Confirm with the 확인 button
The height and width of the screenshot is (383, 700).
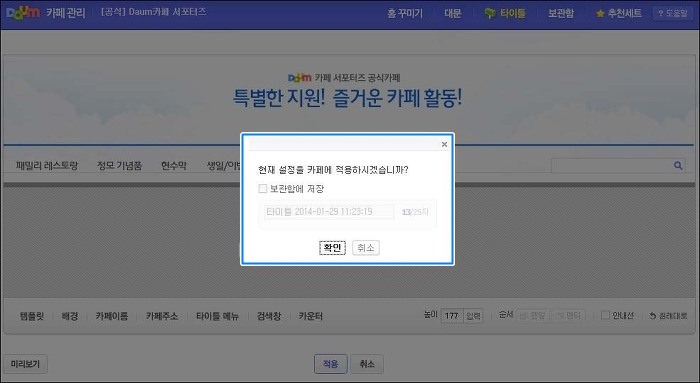tap(332, 248)
